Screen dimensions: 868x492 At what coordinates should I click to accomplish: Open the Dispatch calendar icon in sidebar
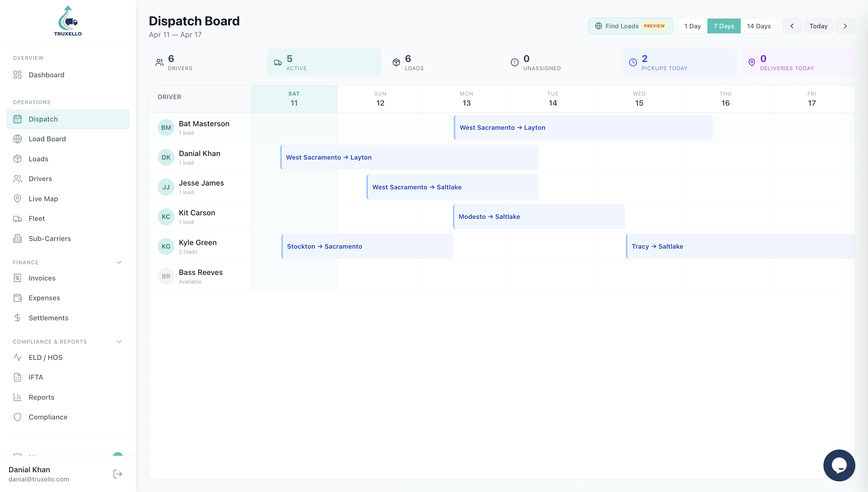[18, 119]
